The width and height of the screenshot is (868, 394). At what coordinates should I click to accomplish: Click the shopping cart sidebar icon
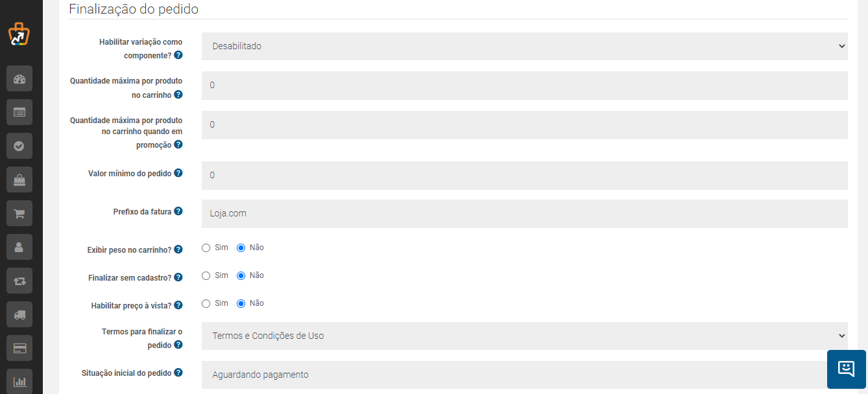[19, 213]
